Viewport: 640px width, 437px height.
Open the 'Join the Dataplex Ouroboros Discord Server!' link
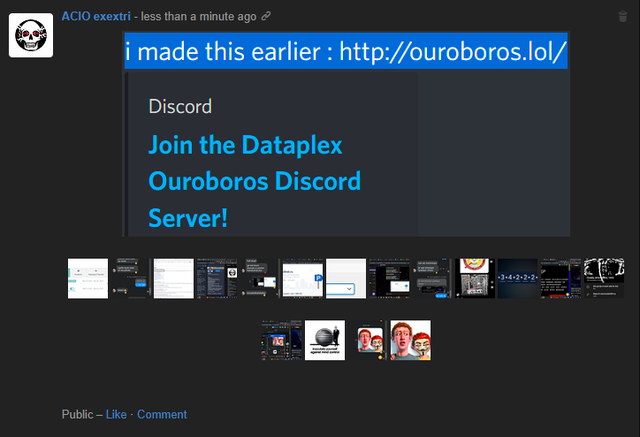(254, 181)
